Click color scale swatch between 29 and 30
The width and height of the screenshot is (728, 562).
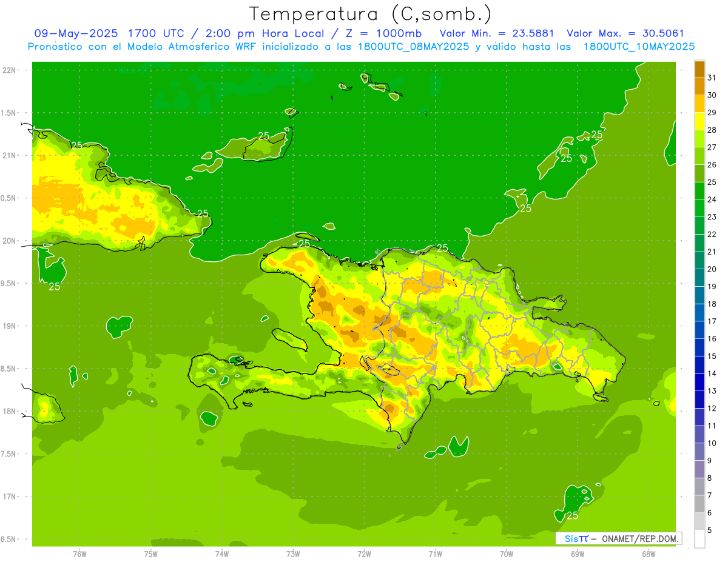[x=699, y=104]
